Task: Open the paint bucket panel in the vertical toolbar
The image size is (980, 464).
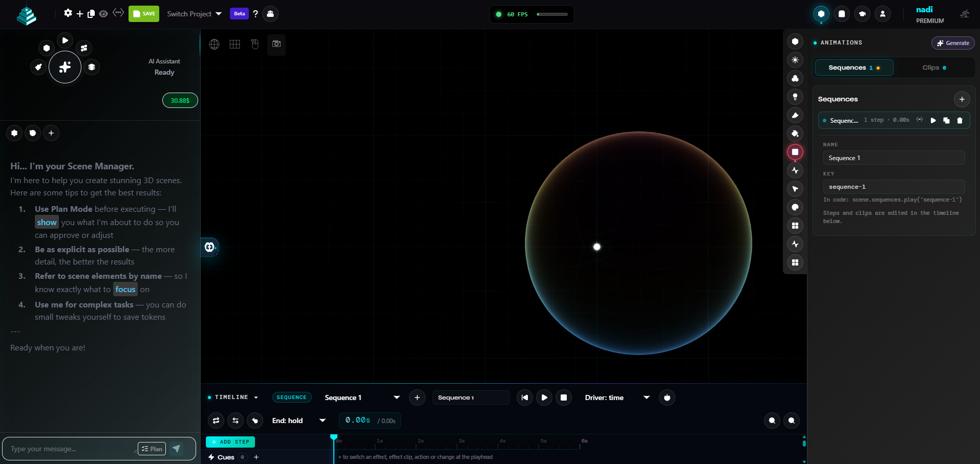Action: point(795,134)
